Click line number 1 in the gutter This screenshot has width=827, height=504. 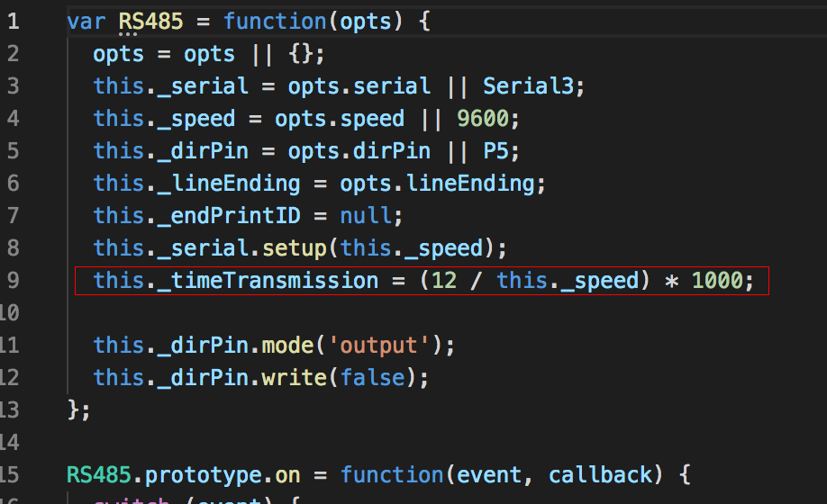point(14,22)
